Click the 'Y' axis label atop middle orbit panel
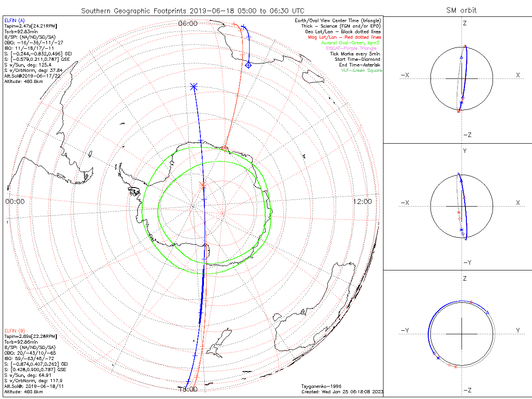Screen dimensions: 532x399 pyautogui.click(x=465, y=151)
